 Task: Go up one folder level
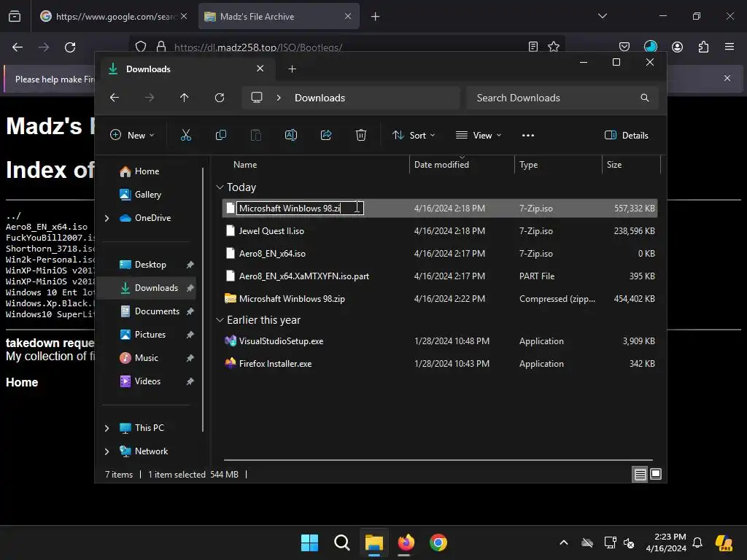click(x=185, y=98)
